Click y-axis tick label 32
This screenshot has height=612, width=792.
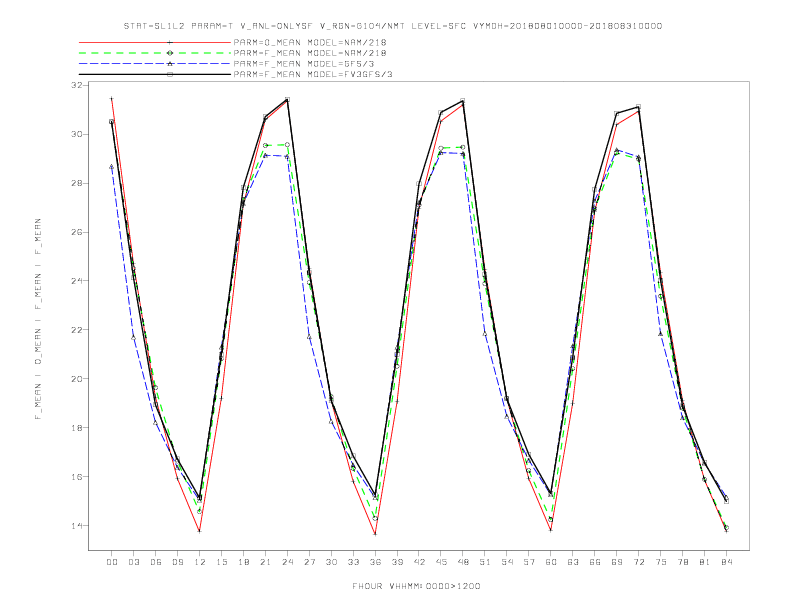click(76, 85)
